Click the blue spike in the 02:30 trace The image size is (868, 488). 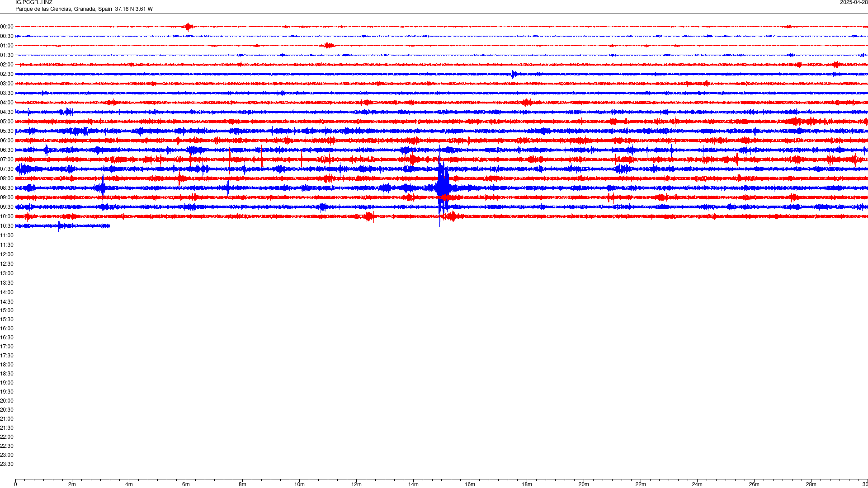[514, 74]
